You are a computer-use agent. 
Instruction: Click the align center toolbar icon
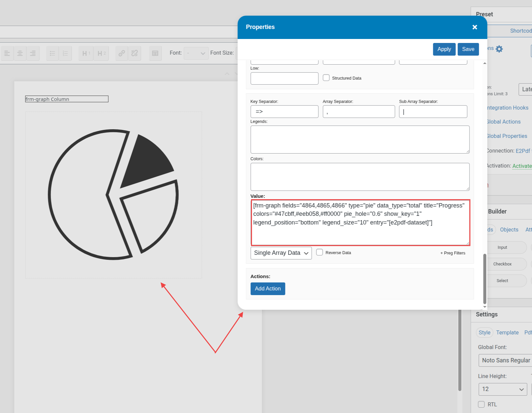(x=20, y=53)
